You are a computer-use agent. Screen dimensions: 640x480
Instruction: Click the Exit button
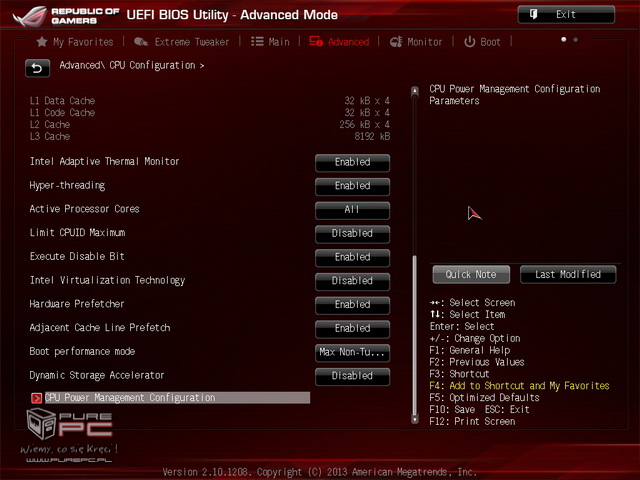click(566, 15)
